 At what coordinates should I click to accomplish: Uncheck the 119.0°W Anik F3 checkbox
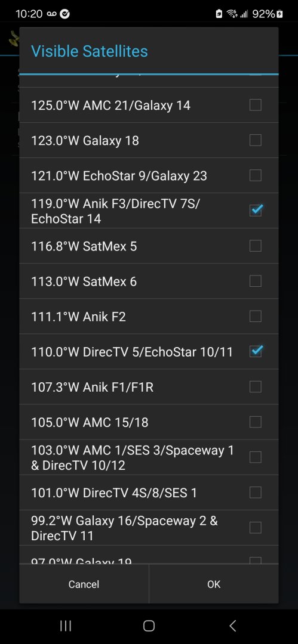click(x=256, y=210)
